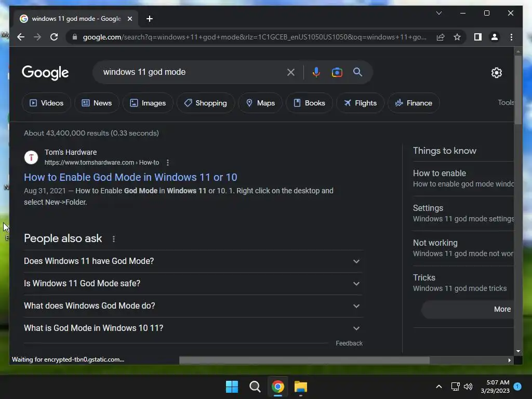532x399 pixels.
Task: Switch to Shopping results
Action: 205,103
